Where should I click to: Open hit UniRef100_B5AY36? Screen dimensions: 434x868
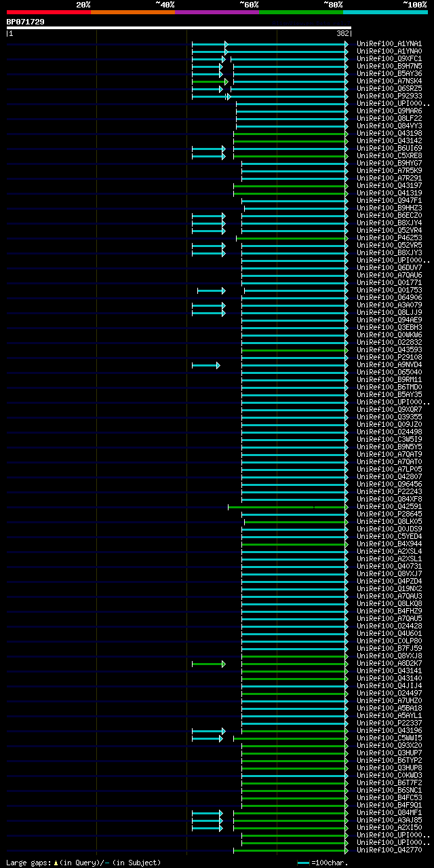click(389, 73)
